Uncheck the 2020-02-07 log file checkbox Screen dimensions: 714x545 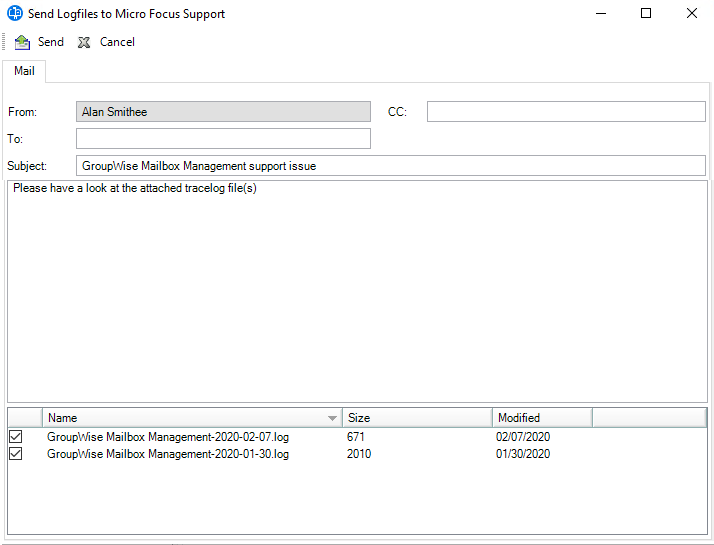click(x=15, y=437)
